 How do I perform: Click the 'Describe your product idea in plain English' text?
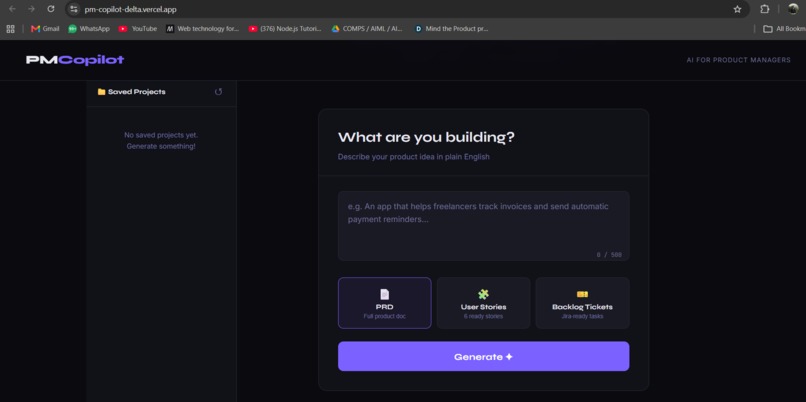414,157
